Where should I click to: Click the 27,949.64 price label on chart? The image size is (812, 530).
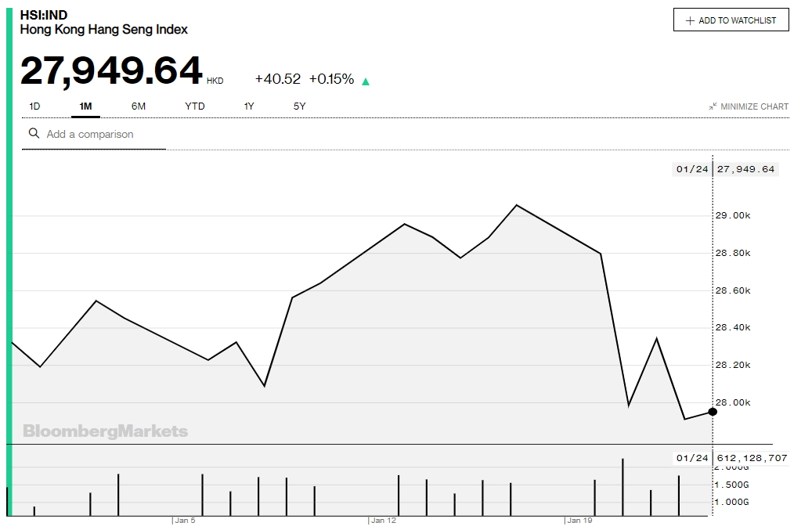pyautogui.click(x=745, y=169)
